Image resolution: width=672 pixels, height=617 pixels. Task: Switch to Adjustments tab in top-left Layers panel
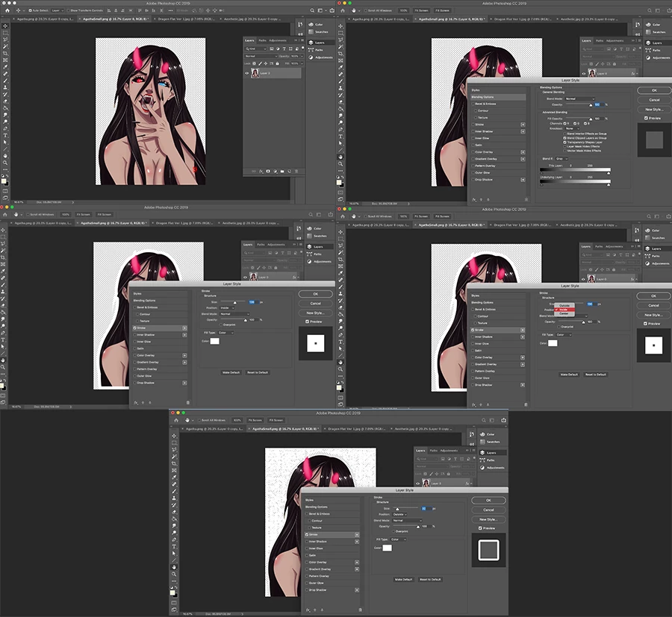278,40
